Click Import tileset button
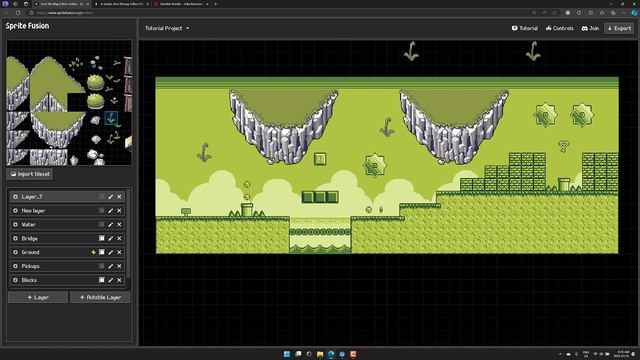 coord(30,174)
